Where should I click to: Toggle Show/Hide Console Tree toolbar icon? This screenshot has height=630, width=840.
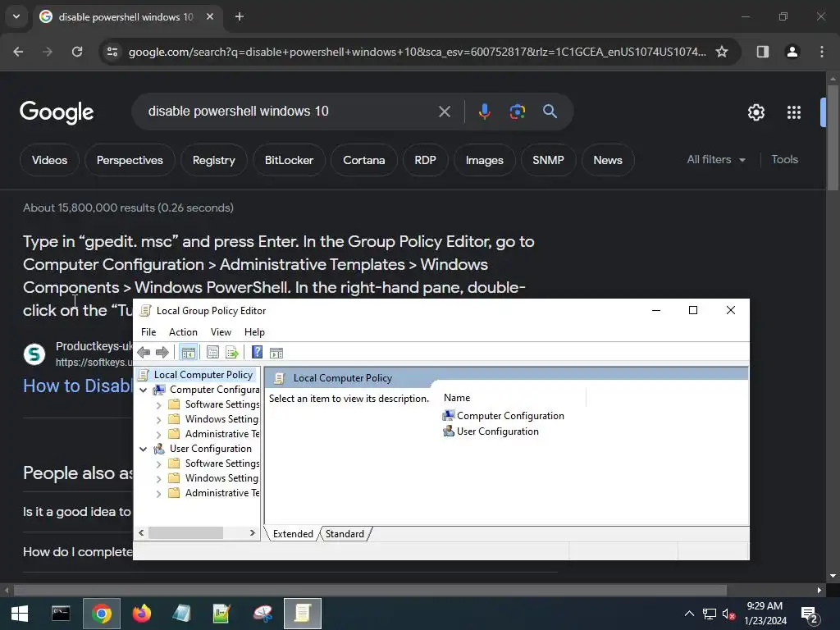click(x=188, y=353)
